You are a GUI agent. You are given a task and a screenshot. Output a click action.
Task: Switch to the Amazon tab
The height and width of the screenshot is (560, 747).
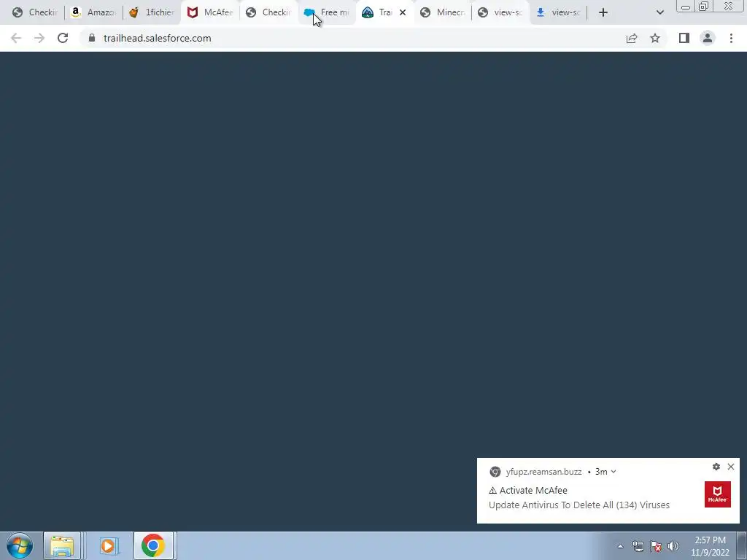93,12
